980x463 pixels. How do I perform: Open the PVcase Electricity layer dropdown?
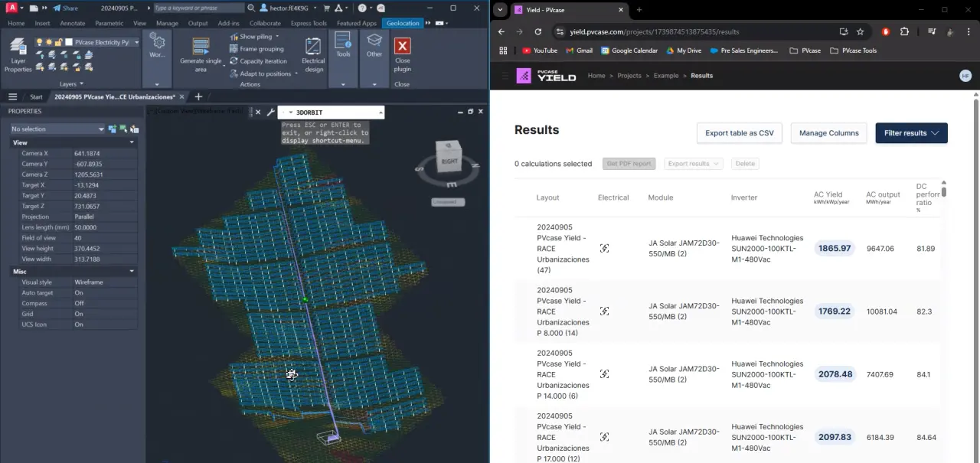point(136,42)
